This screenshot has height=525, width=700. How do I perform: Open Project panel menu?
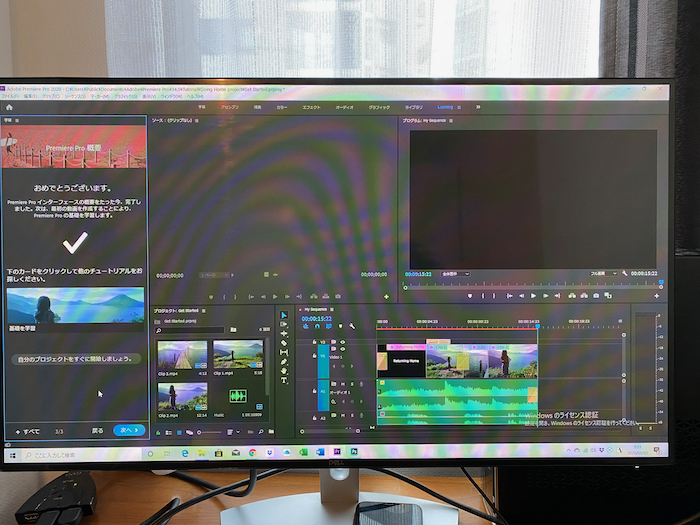pos(204,311)
